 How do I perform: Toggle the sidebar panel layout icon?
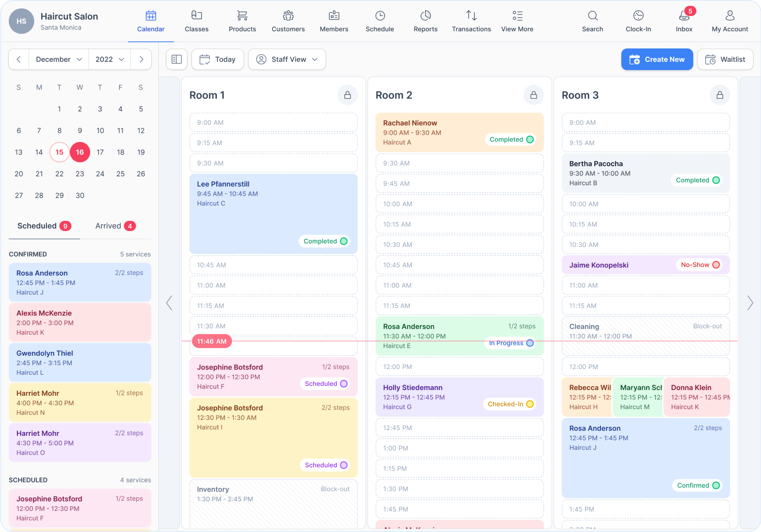pos(177,60)
